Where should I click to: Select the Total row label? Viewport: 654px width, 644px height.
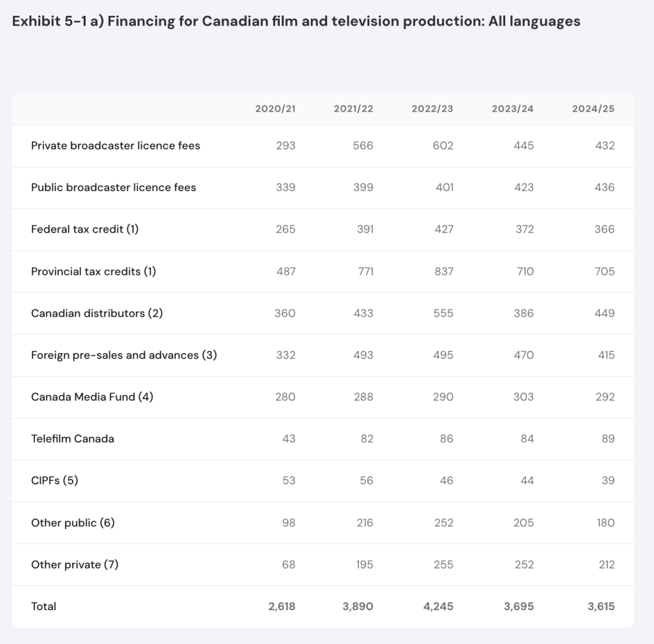(x=43, y=606)
